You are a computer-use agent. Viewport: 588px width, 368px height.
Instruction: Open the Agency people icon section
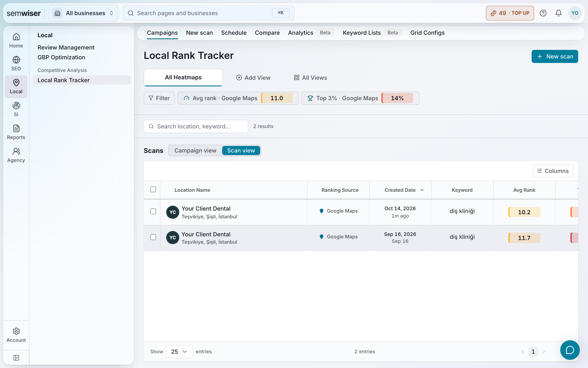point(16,155)
